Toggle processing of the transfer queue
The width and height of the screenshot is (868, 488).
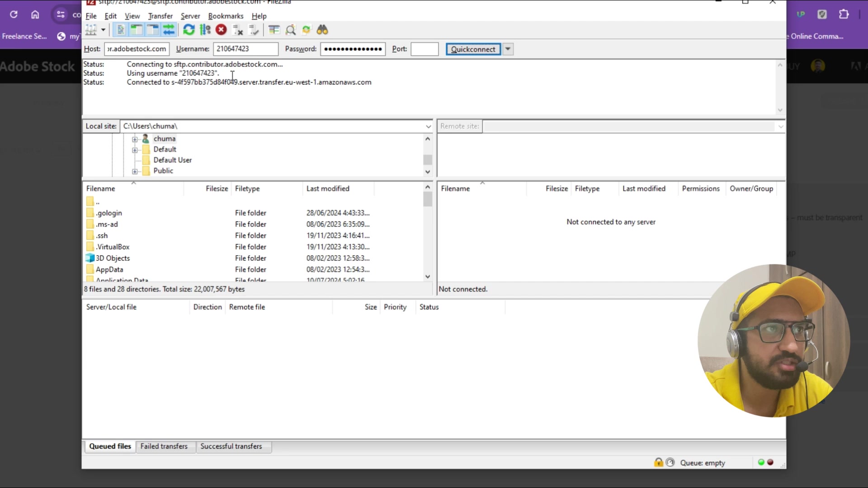205,30
